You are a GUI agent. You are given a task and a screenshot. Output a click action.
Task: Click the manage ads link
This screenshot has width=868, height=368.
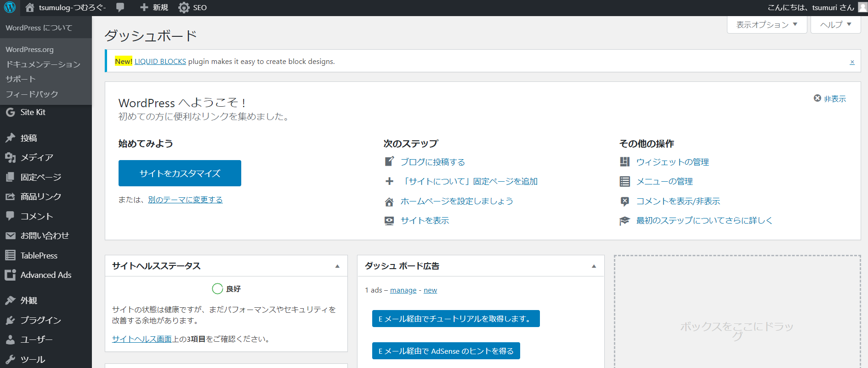pyautogui.click(x=403, y=290)
